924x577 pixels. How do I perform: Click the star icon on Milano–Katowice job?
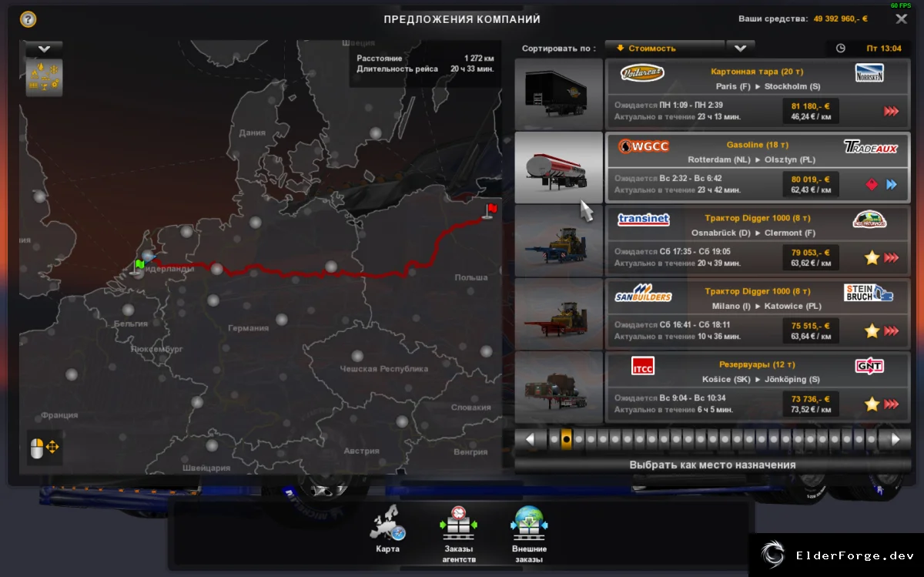872,331
